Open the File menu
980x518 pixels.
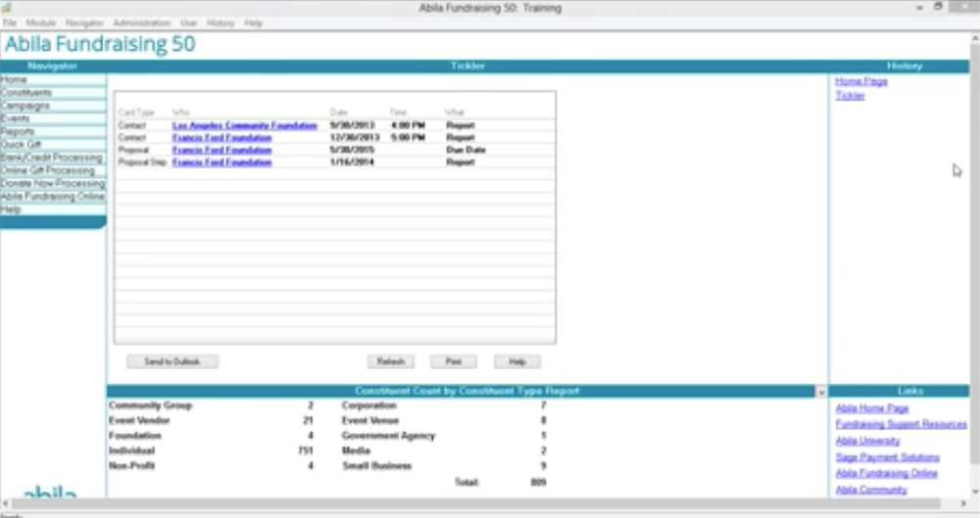[10, 24]
